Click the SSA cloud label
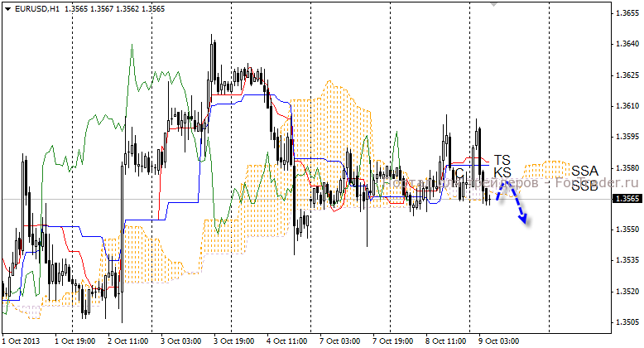 click(x=584, y=172)
